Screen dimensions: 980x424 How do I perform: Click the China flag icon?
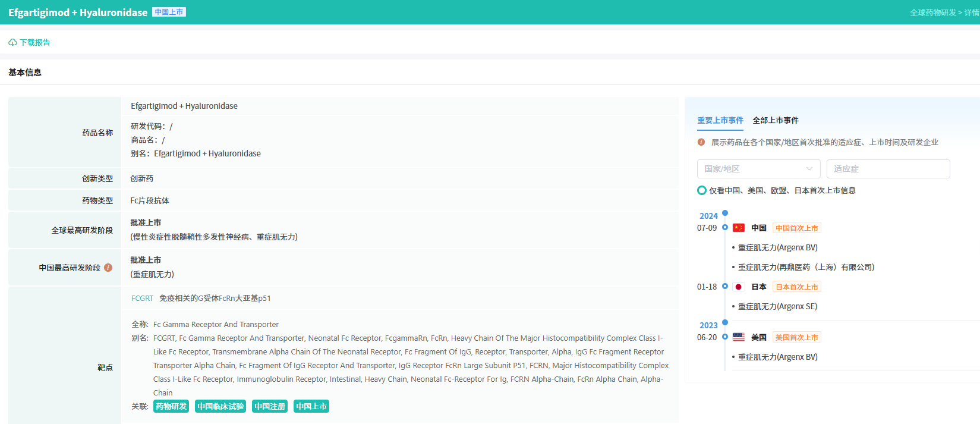click(x=739, y=228)
